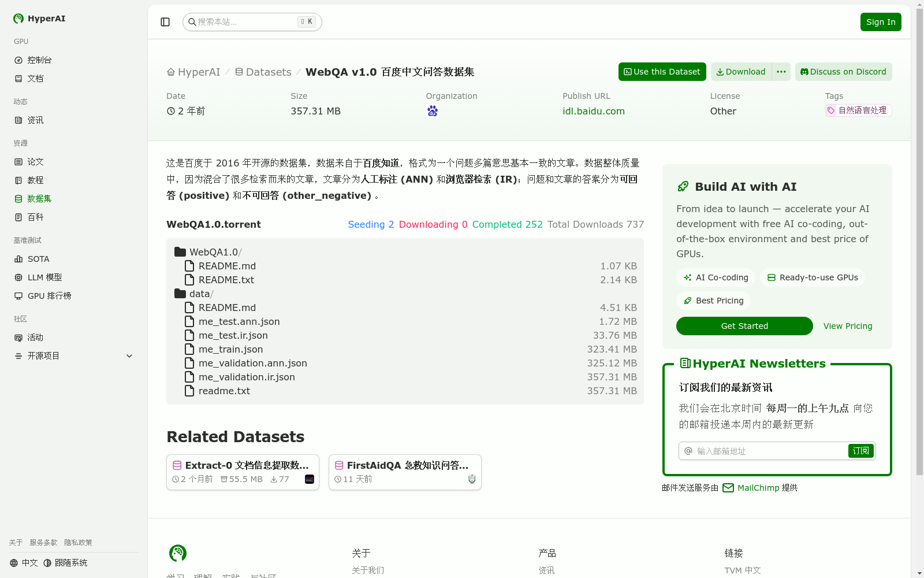
Task: Go to Datasets breadcrumb
Action: [x=263, y=72]
